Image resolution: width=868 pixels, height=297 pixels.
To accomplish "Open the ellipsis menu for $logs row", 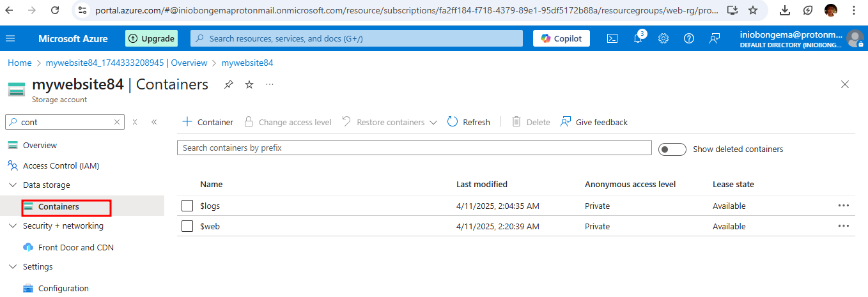I will pyautogui.click(x=844, y=206).
